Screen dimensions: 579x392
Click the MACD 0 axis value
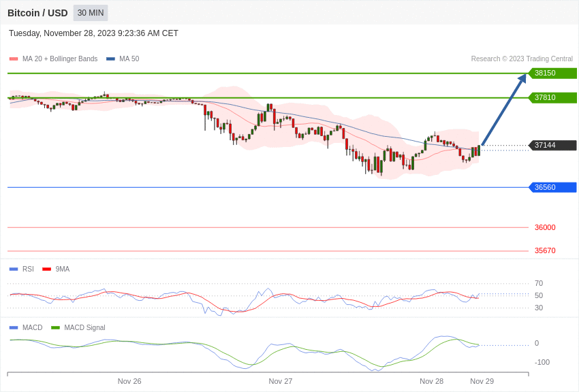tap(537, 343)
